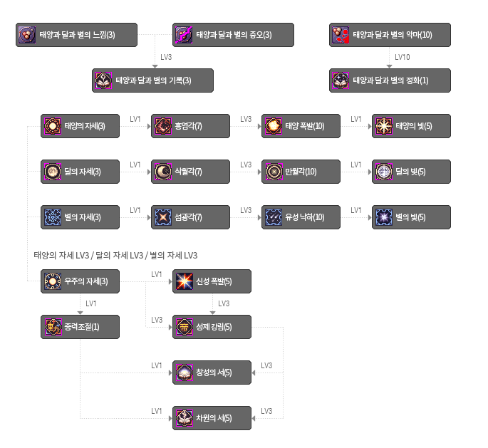Select the 만월각(10) skill box
Viewport: 488px width, 448px height.
click(301, 172)
